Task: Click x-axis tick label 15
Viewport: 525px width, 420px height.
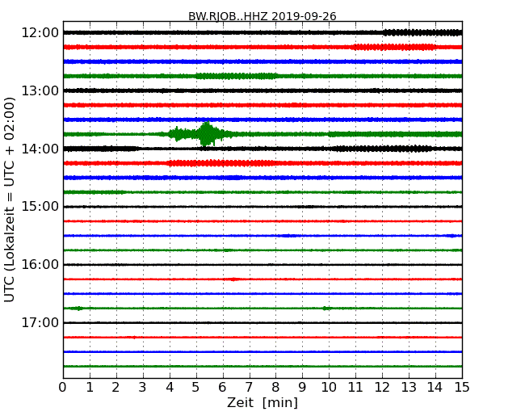Action: [462, 387]
